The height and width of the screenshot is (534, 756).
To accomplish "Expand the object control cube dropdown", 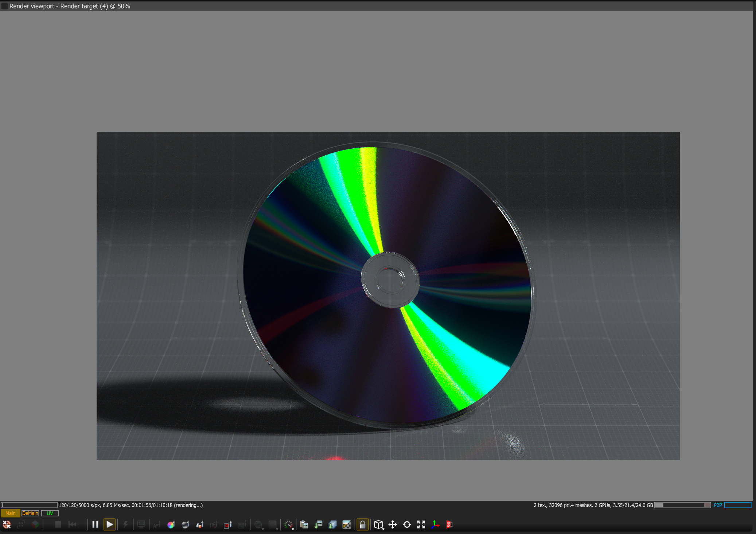I will [379, 525].
